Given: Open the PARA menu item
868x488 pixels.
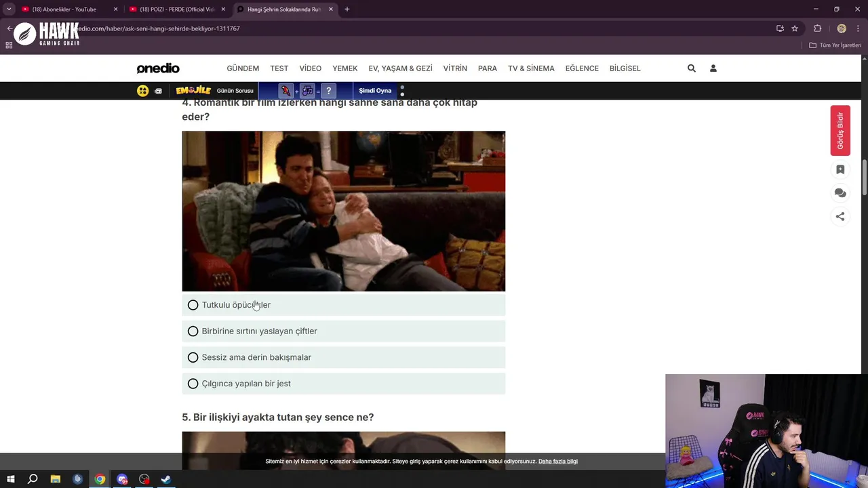Looking at the screenshot, I should [488, 68].
